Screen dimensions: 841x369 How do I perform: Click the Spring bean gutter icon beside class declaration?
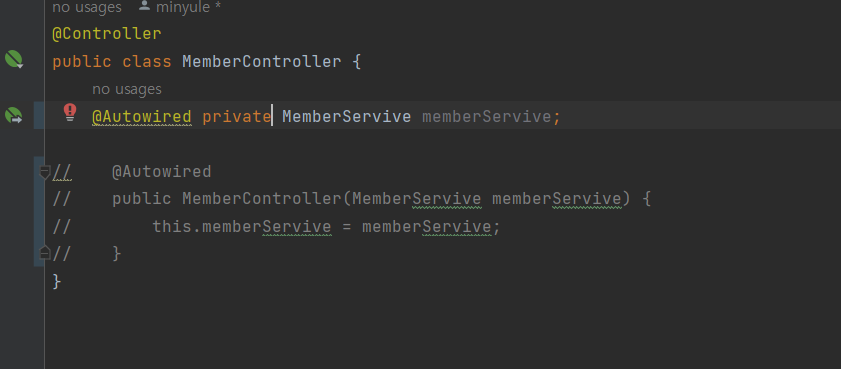[14, 59]
